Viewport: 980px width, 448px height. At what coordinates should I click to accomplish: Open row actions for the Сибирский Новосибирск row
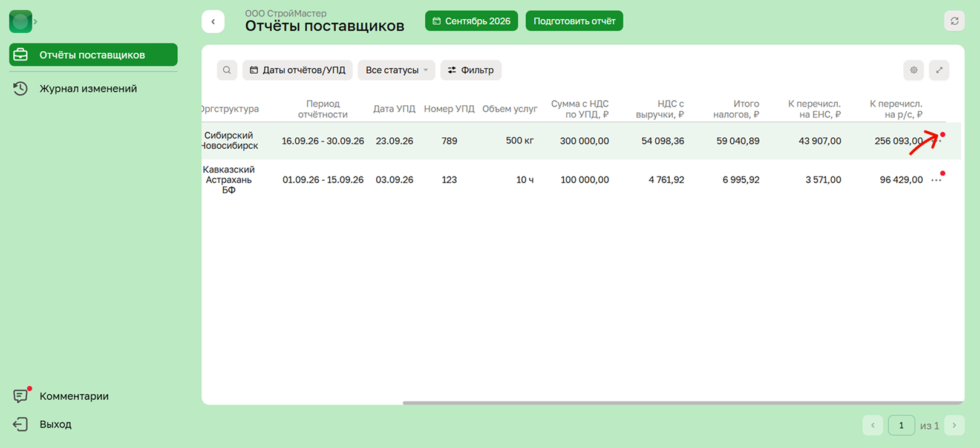(x=938, y=141)
